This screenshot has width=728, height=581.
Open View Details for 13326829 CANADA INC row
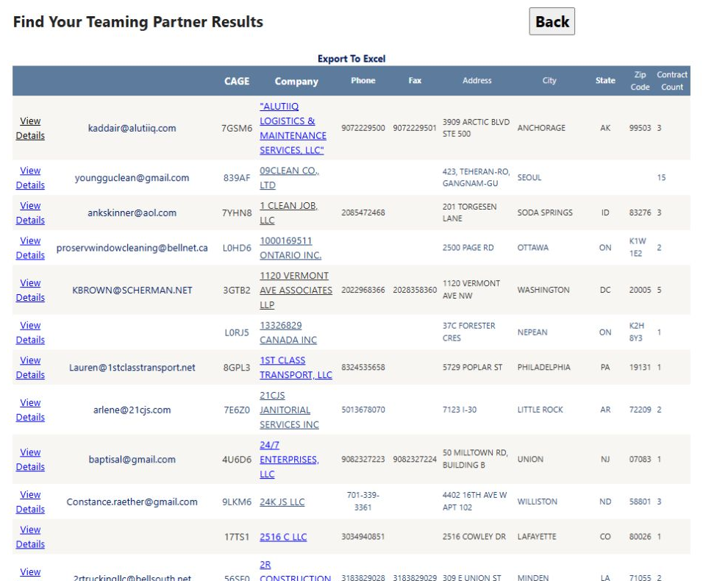(30, 332)
